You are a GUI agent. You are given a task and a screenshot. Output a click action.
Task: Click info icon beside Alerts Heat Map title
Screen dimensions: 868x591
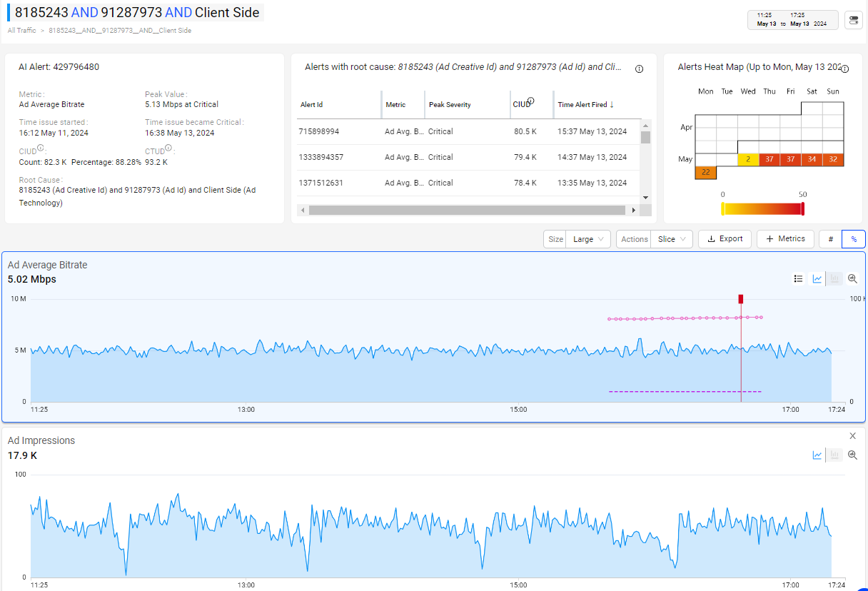(x=844, y=69)
